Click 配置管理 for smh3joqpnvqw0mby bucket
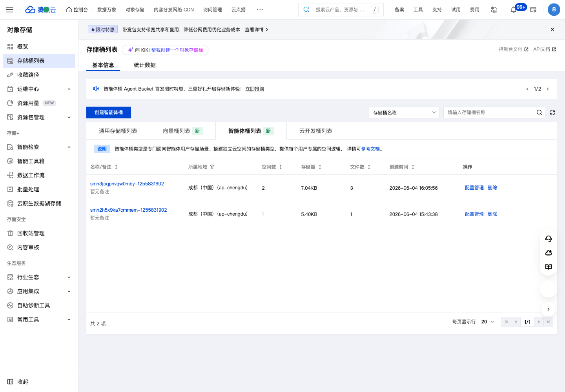 (474, 188)
